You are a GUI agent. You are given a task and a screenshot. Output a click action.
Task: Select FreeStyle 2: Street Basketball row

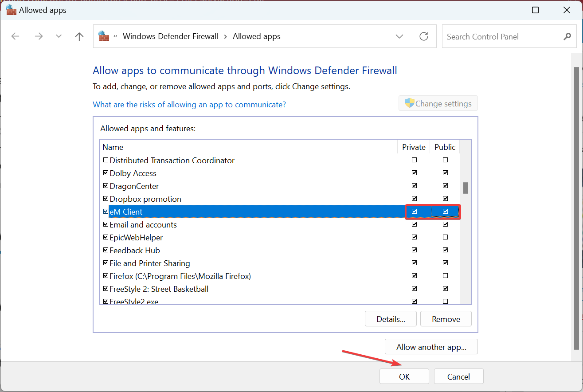(280, 289)
